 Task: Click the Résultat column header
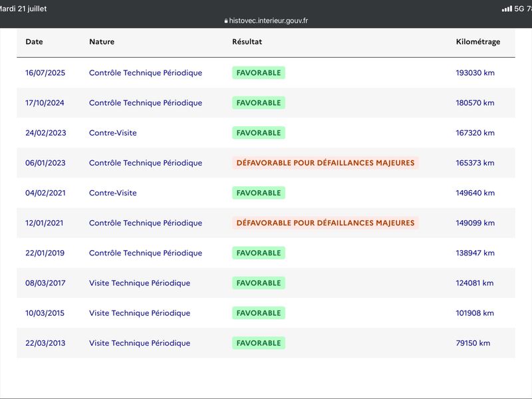coord(247,42)
